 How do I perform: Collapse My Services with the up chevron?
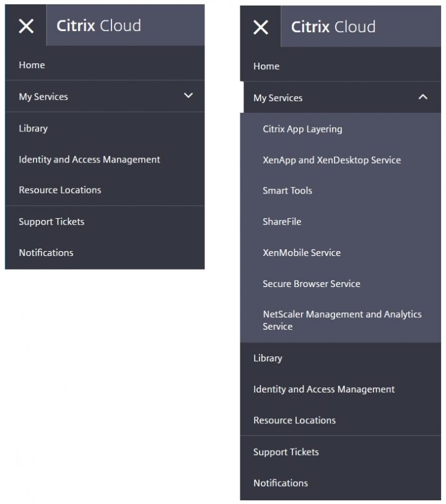pos(423,97)
